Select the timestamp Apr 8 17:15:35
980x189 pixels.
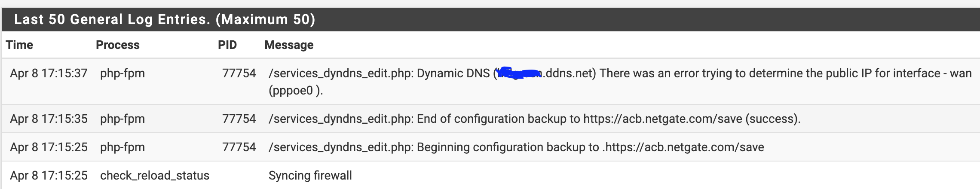(49, 119)
